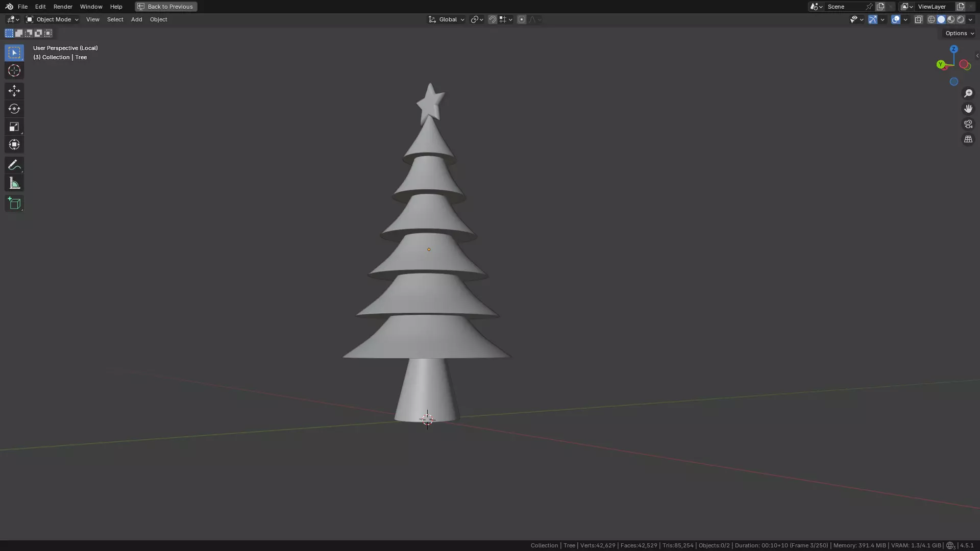Choose the Move tool
This screenshot has height=551, width=980.
click(x=14, y=91)
